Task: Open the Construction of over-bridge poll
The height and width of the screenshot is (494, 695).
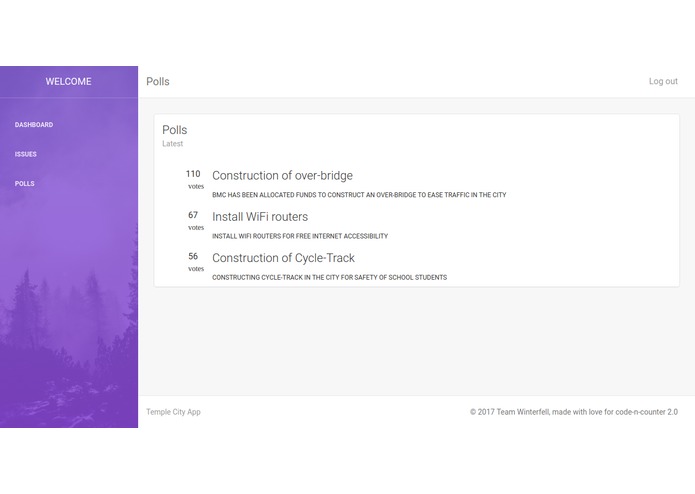Action: 282,175
